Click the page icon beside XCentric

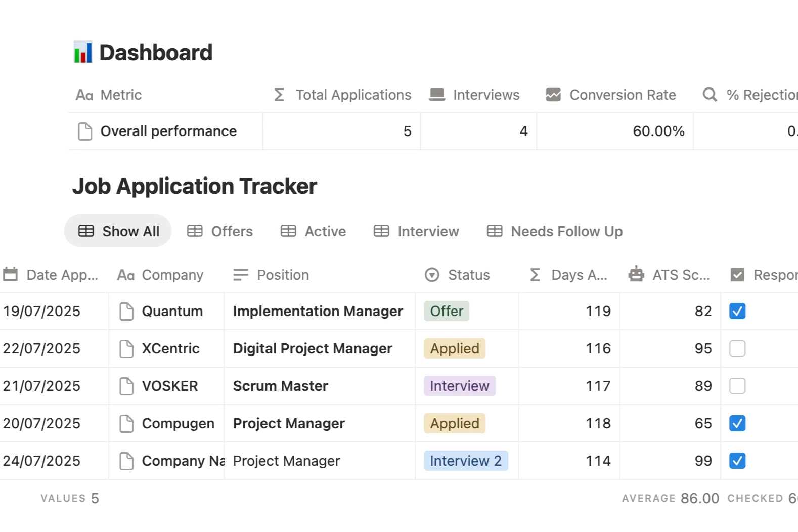[x=126, y=349]
